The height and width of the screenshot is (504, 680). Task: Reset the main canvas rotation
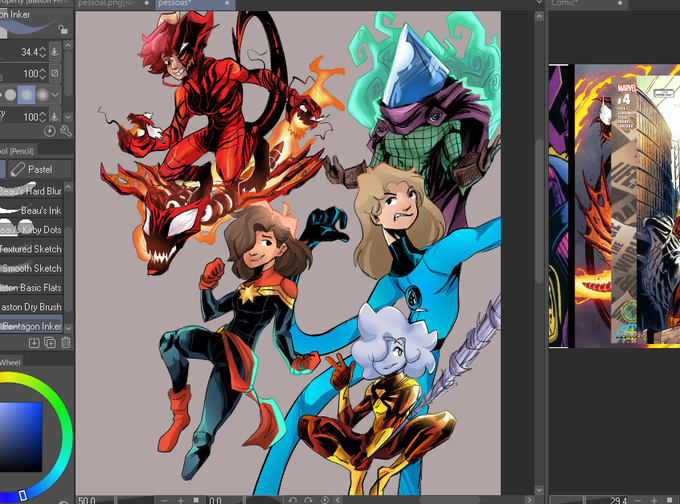[324, 501]
